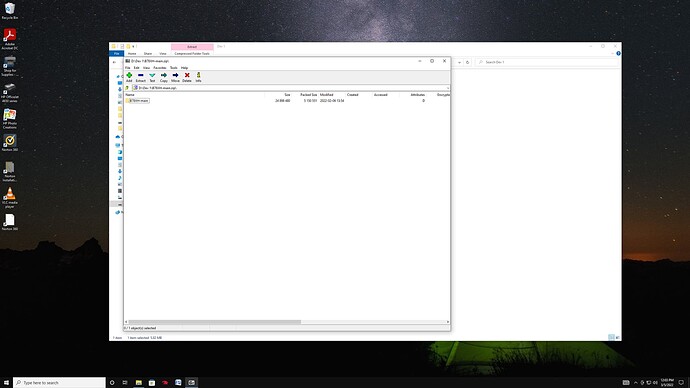Click the 7-Zip taskbar button
The image size is (690, 388).
click(x=191, y=383)
